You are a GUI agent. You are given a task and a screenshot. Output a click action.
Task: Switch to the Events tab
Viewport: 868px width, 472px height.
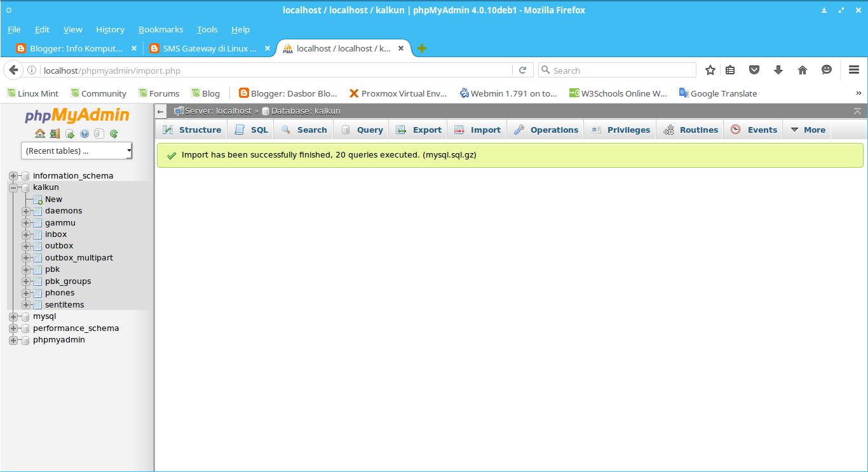(x=754, y=130)
